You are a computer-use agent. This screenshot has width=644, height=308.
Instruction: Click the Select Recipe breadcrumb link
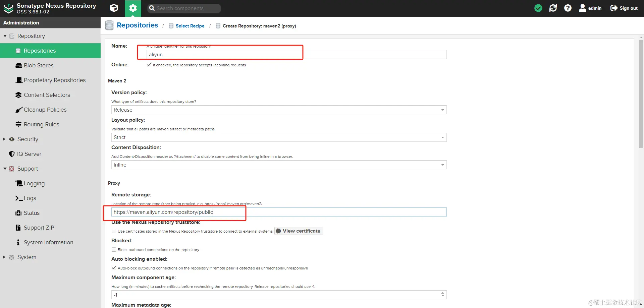190,26
